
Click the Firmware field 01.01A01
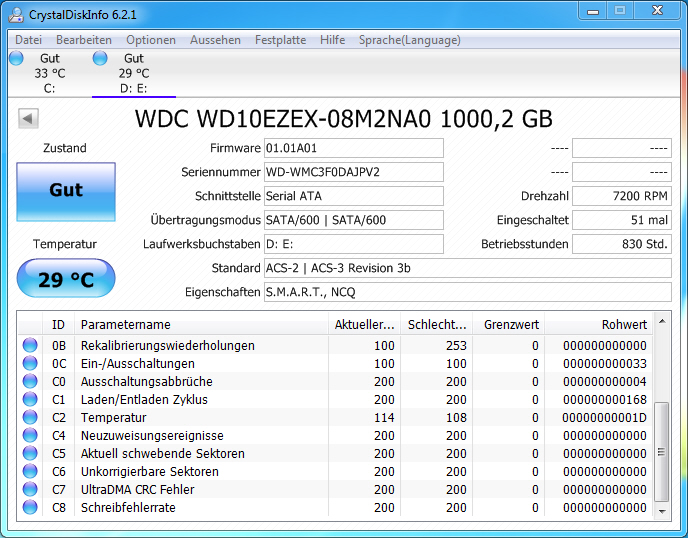[x=354, y=148]
